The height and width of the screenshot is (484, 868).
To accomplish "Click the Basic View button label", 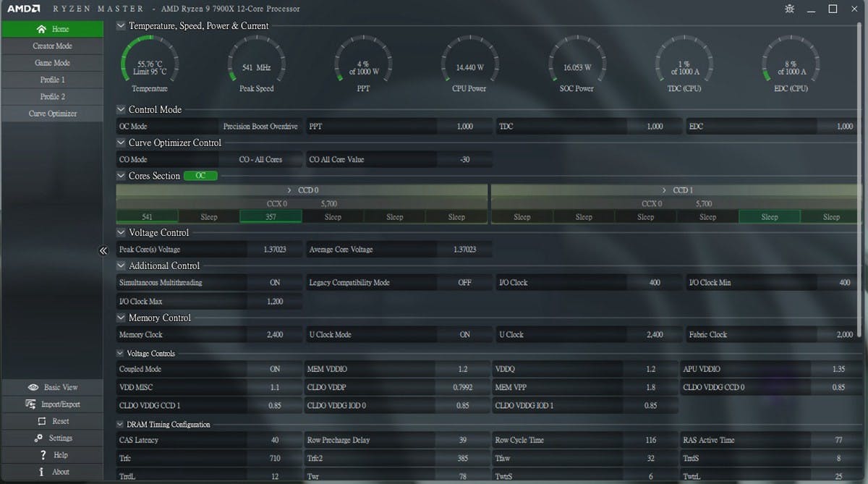I will [61, 387].
